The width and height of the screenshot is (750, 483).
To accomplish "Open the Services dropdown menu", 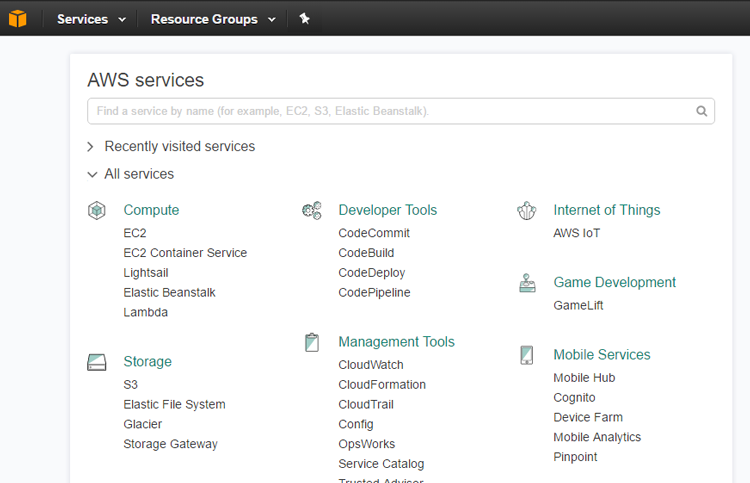I will point(91,19).
